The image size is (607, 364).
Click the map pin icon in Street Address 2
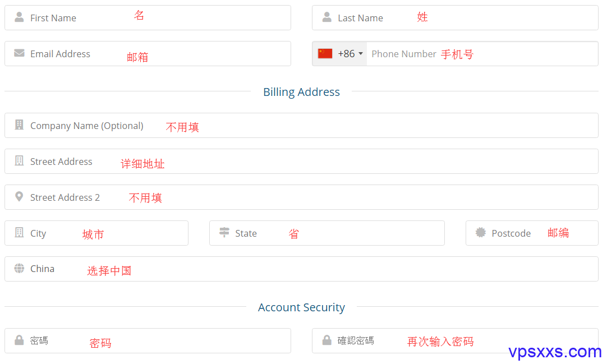pyautogui.click(x=19, y=196)
